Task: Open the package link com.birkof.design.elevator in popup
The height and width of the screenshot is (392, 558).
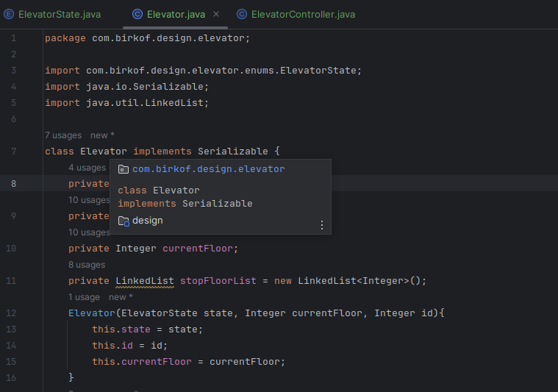Action: (209, 169)
